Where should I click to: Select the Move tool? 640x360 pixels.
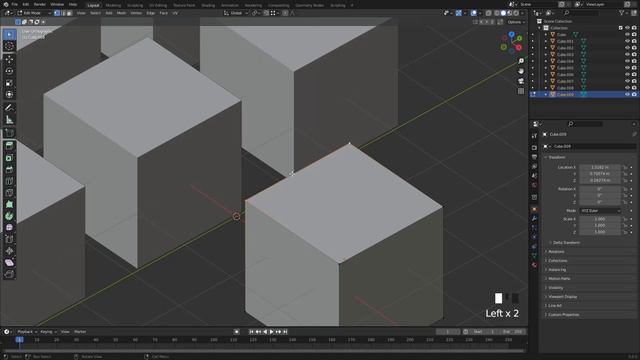click(9, 59)
